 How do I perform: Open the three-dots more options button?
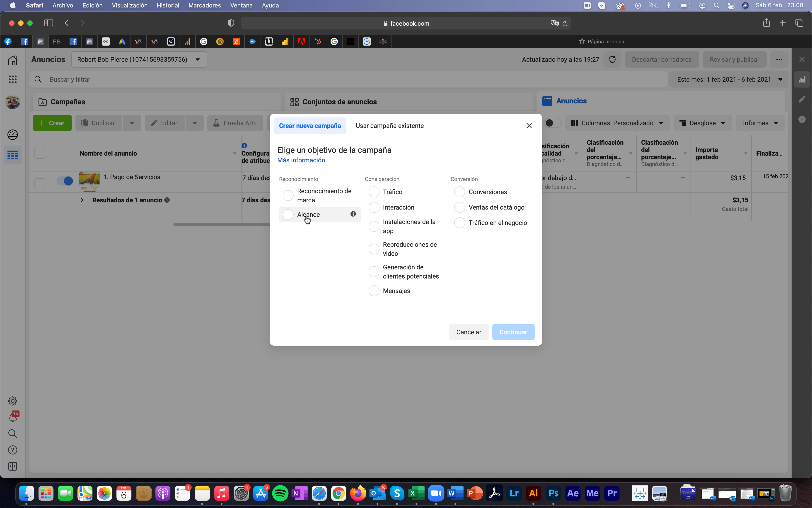point(779,59)
